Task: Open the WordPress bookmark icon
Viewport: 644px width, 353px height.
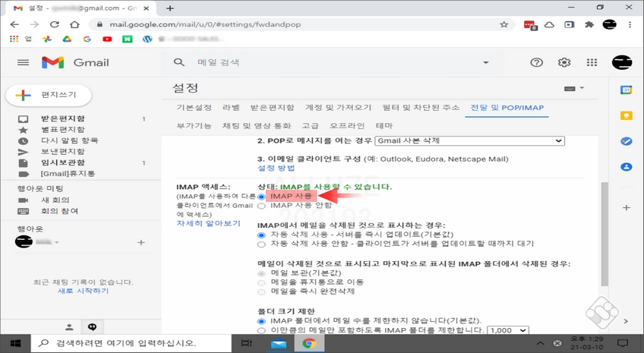Action: [x=147, y=39]
